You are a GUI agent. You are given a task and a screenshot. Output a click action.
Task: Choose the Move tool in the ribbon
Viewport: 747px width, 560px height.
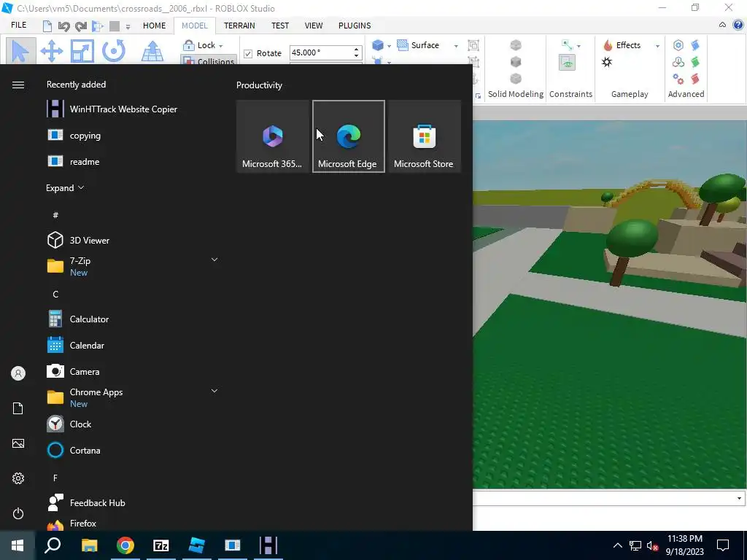pos(52,51)
